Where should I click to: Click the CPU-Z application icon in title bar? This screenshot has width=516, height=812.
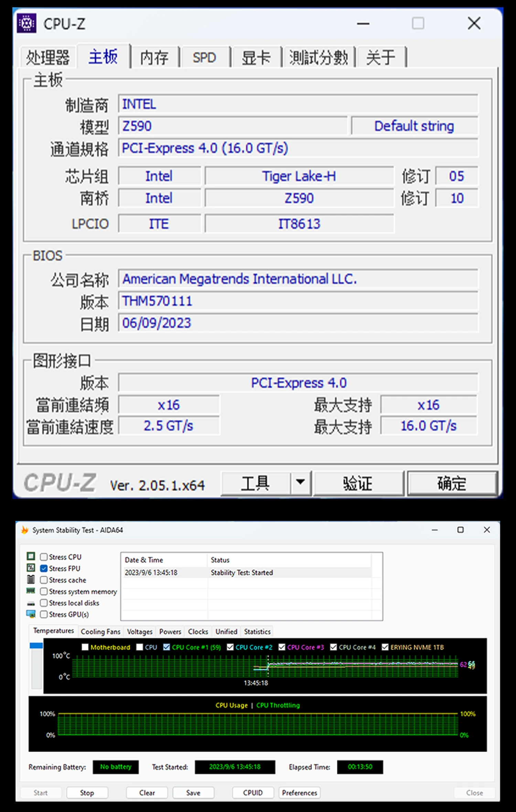(x=26, y=23)
